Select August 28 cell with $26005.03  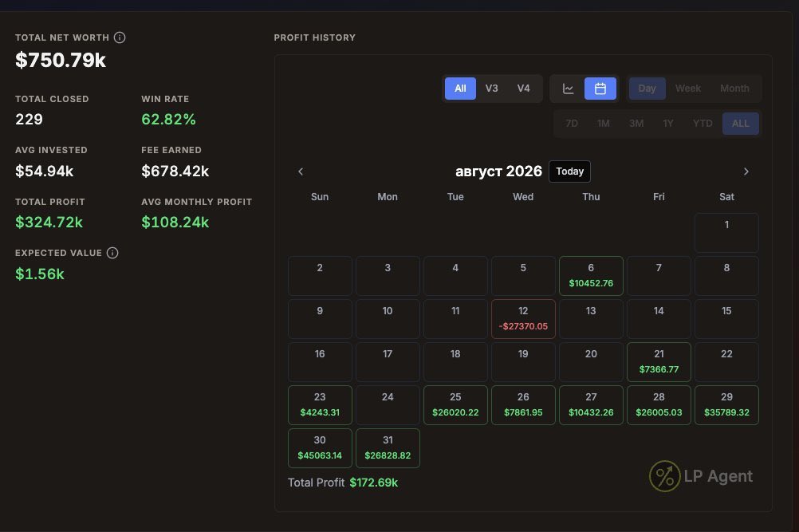click(659, 405)
